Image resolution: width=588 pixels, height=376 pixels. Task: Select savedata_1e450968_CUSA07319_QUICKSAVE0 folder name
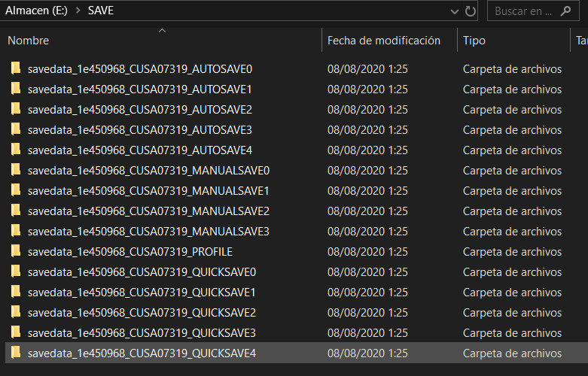(142, 271)
